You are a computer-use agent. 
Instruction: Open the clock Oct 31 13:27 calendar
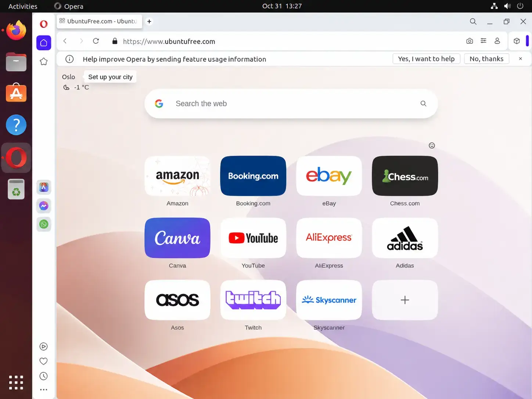point(282,6)
